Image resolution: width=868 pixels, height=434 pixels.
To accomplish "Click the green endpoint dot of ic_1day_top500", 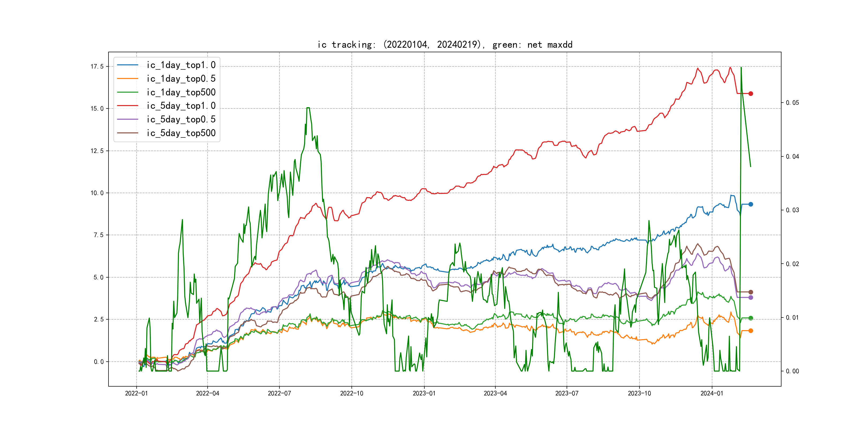I will 750,318.
